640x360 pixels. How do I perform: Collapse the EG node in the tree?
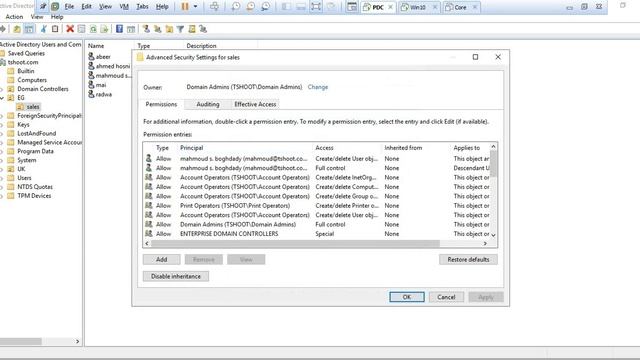tap(2, 98)
